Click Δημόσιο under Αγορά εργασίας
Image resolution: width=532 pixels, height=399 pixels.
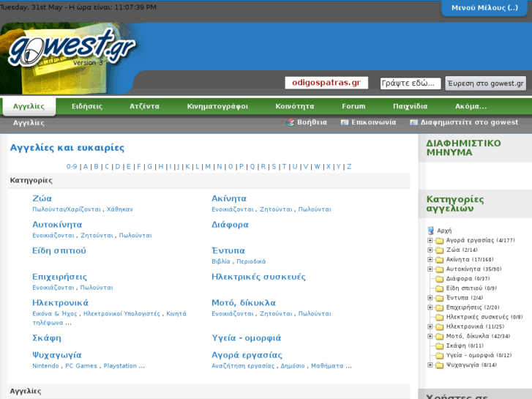tap(293, 366)
